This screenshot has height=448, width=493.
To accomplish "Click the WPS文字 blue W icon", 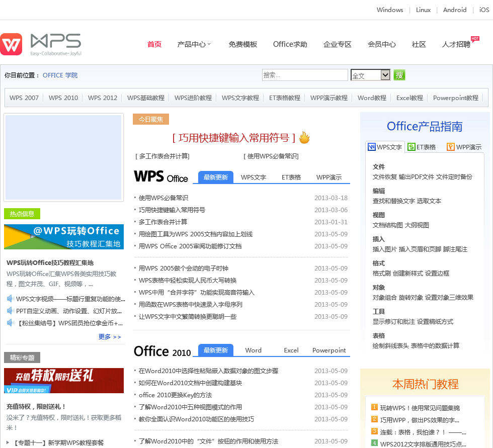I will coord(372,147).
